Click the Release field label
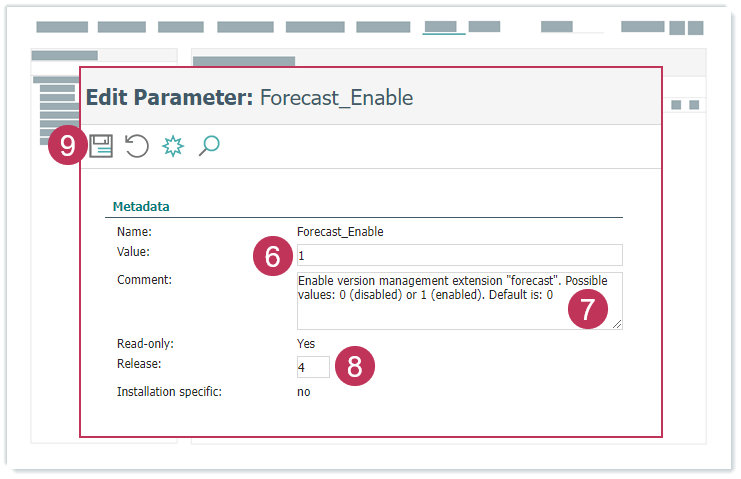 (x=139, y=363)
